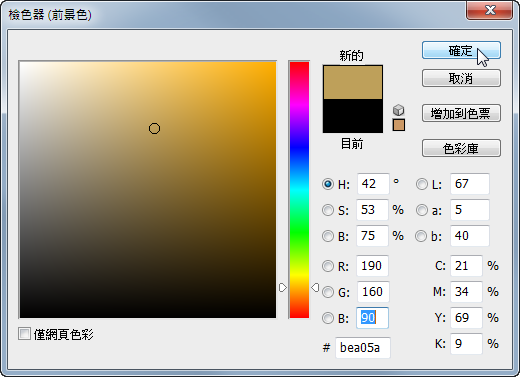Click the C cyan field showing 21

[x=466, y=266]
